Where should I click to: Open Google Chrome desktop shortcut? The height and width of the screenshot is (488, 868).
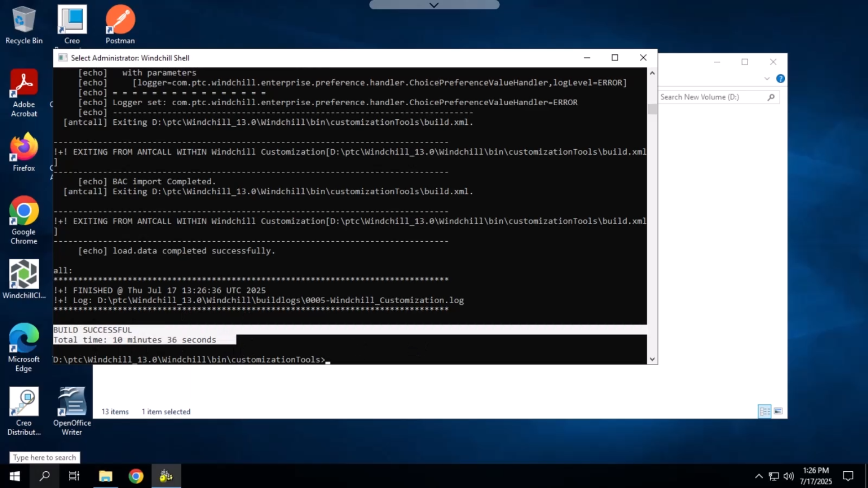tap(24, 221)
